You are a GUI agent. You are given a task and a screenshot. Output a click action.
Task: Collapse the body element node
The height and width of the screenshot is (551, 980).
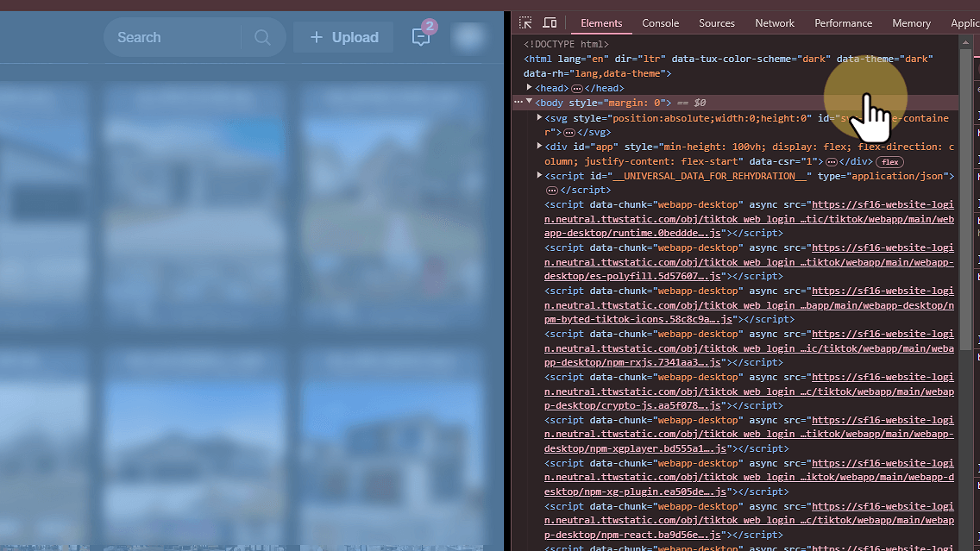pos(530,102)
